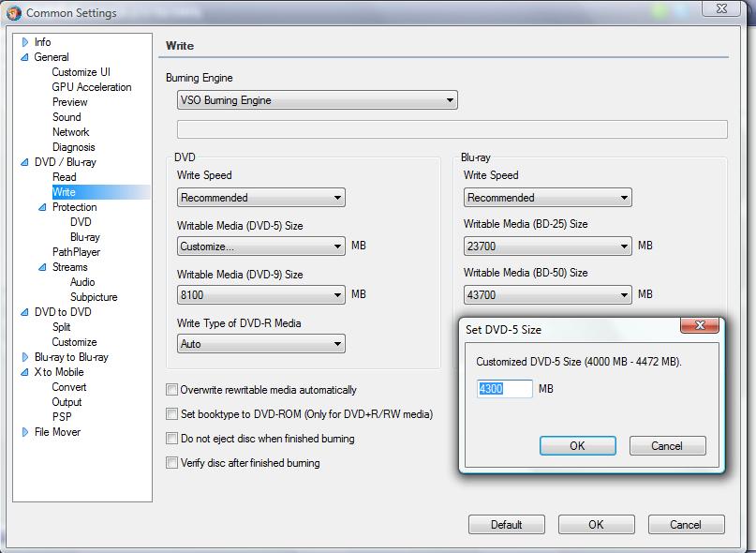Select Customize under DVD to DVD

(74, 342)
